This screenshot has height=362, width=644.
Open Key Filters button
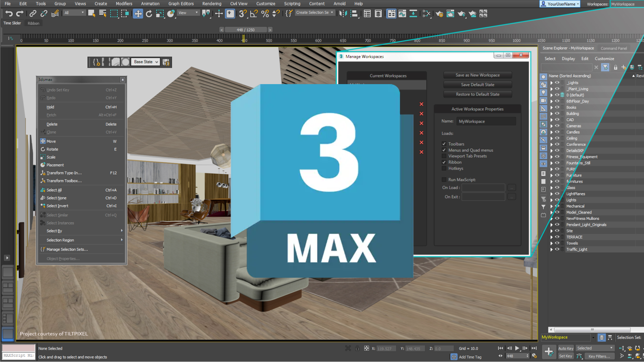click(599, 356)
